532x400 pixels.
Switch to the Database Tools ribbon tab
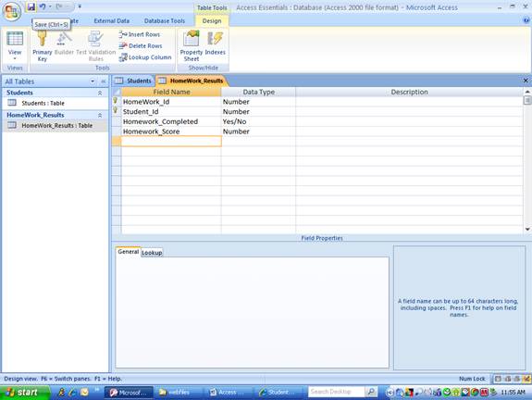coord(165,20)
